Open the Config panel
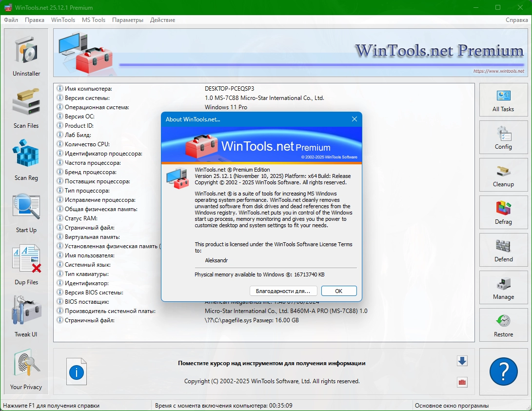Screen dimensions: 532x411 pyautogui.click(x=503, y=137)
